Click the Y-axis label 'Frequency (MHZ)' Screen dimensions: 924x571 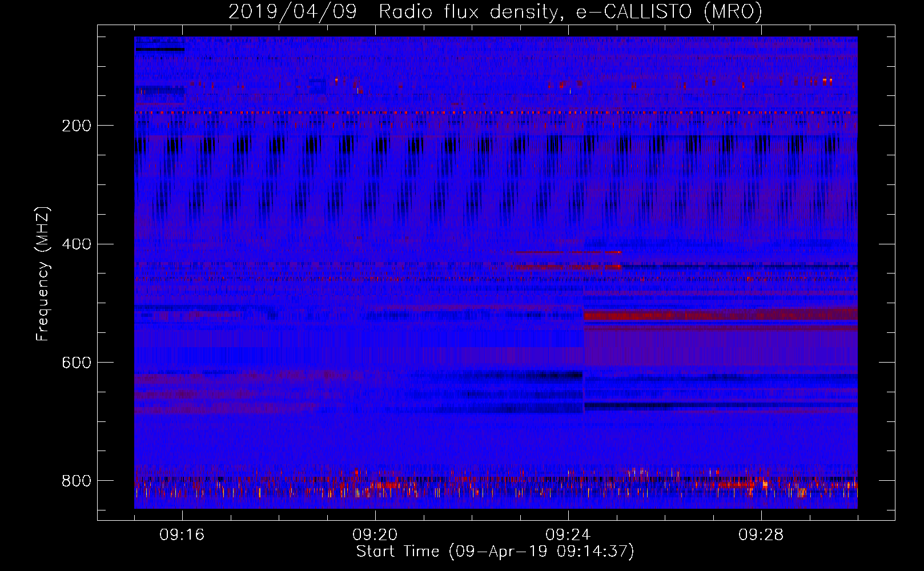click(43, 274)
